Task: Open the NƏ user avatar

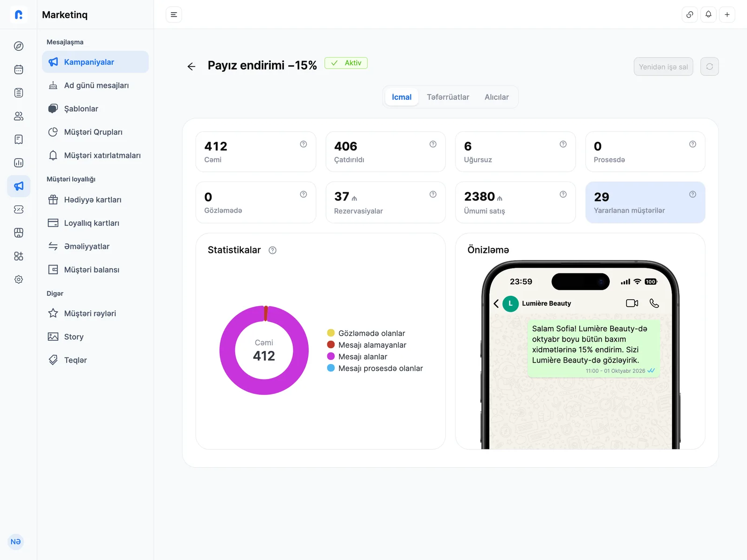Action: pyautogui.click(x=16, y=542)
